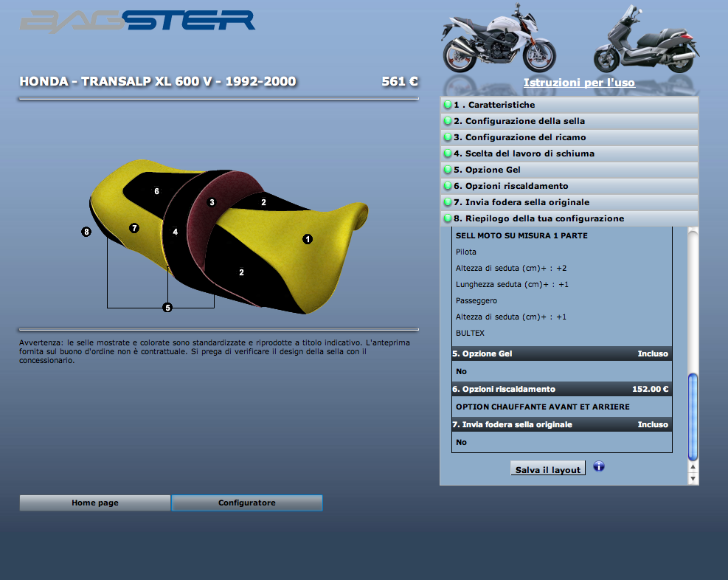Expand section 4. Scelta del lavoro di schiuma
This screenshot has width=728, height=580.
pyautogui.click(x=569, y=153)
